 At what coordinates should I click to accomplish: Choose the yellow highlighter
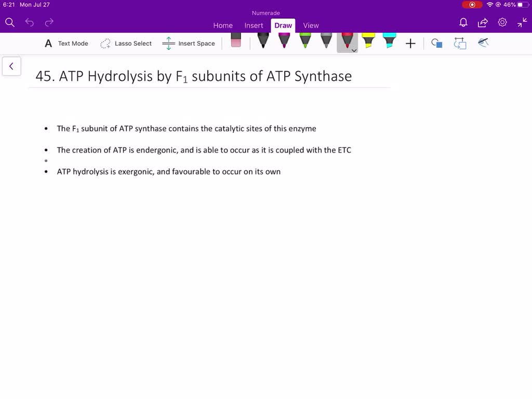pos(368,42)
